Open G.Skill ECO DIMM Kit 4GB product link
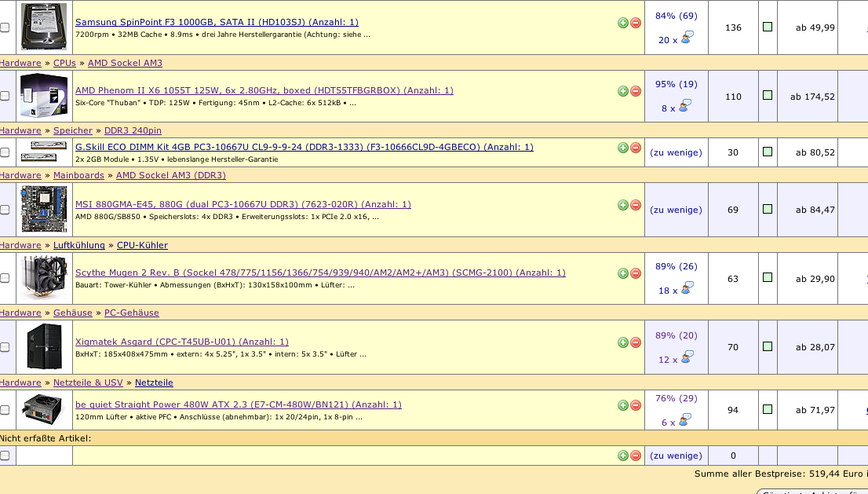This screenshot has width=868, height=494. point(305,147)
